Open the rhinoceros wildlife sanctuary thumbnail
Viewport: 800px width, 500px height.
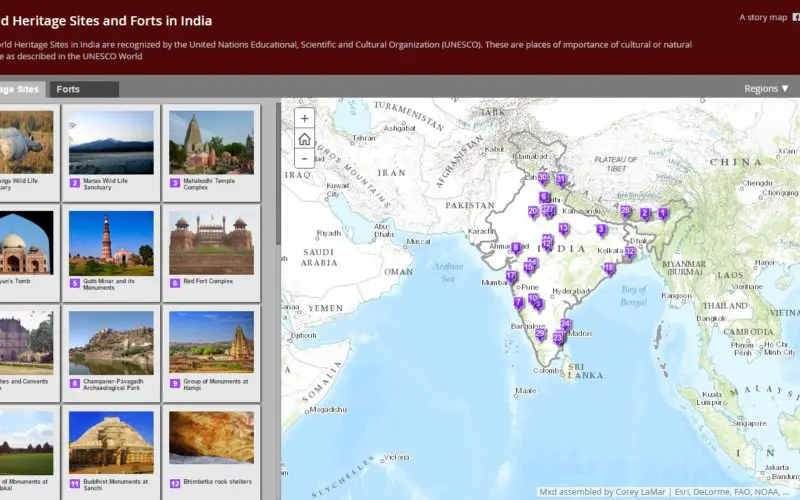pyautogui.click(x=27, y=142)
